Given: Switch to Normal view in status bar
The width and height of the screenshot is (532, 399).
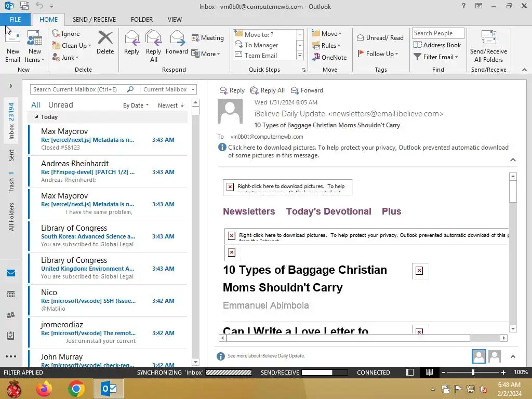Looking at the screenshot, I should [410, 372].
